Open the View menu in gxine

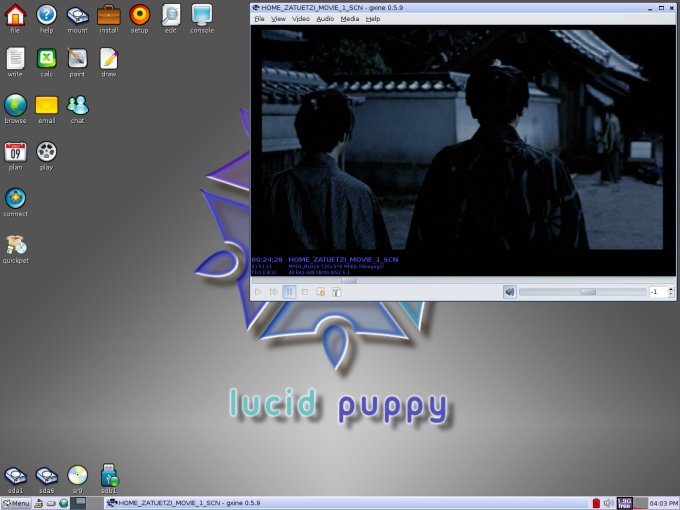click(x=278, y=19)
